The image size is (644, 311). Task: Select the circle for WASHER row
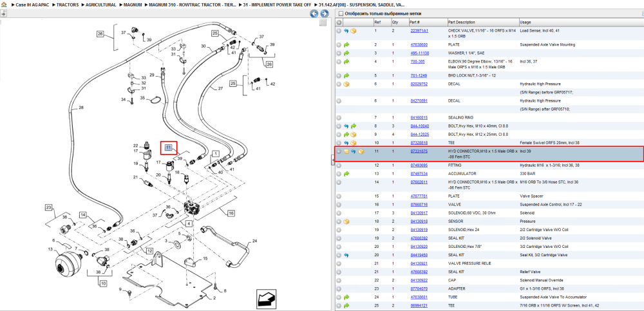coord(339,53)
